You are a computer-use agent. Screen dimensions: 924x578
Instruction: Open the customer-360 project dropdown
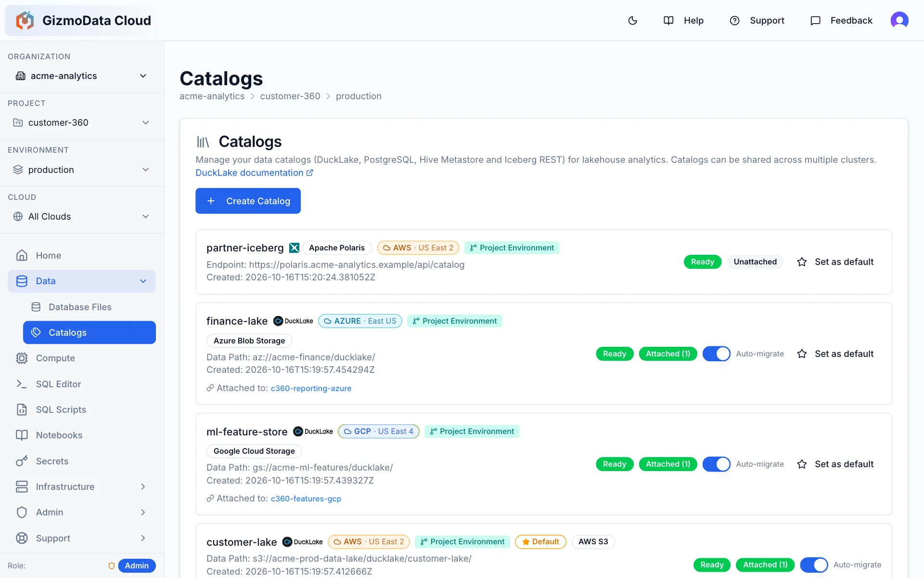[82, 122]
